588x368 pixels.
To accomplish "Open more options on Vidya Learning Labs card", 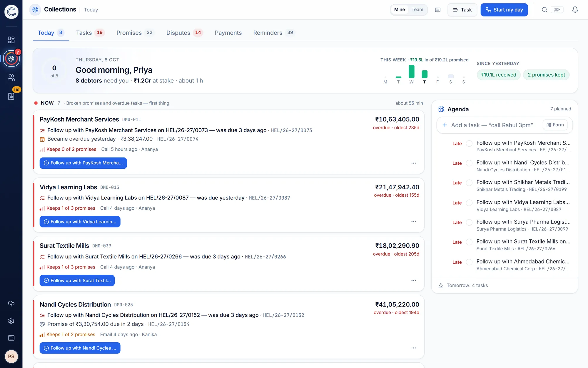I will [x=414, y=222].
